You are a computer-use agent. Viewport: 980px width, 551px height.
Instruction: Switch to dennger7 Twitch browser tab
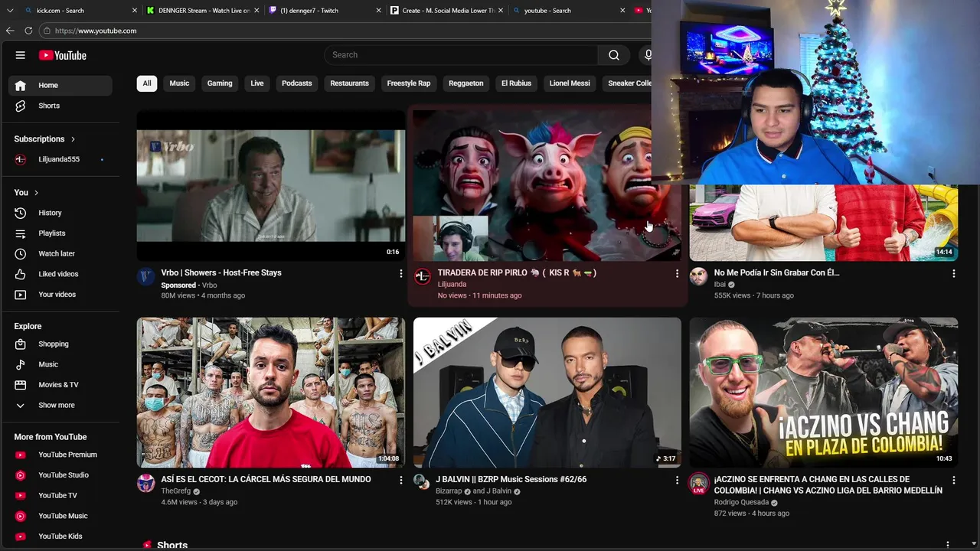[325, 11]
